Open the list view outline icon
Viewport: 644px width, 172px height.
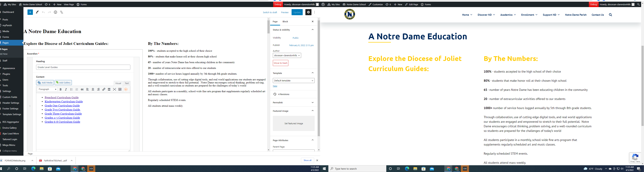[62, 12]
